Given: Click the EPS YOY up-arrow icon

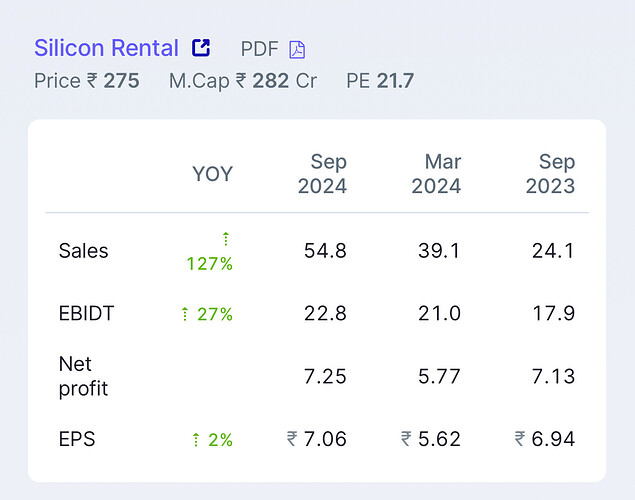Looking at the screenshot, I should coord(196,438).
